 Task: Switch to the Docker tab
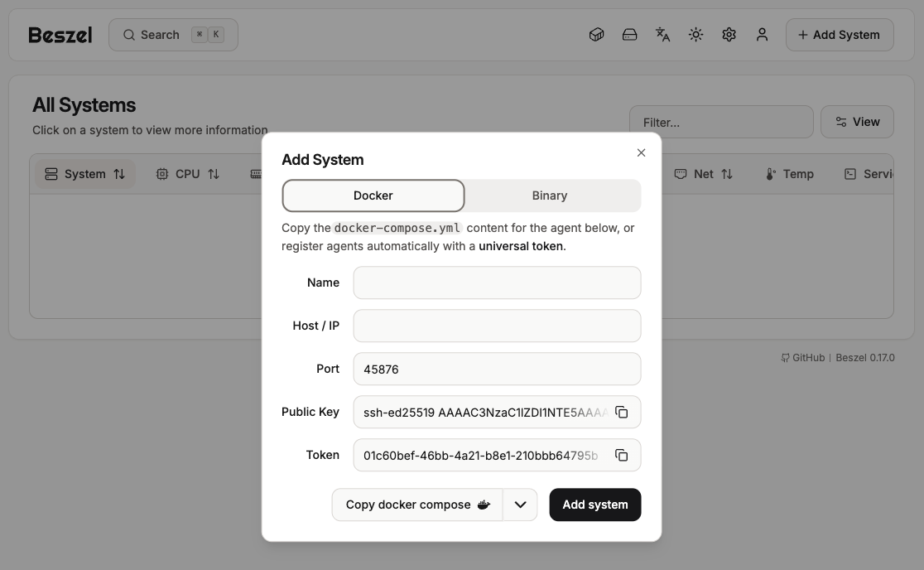pyautogui.click(x=373, y=196)
